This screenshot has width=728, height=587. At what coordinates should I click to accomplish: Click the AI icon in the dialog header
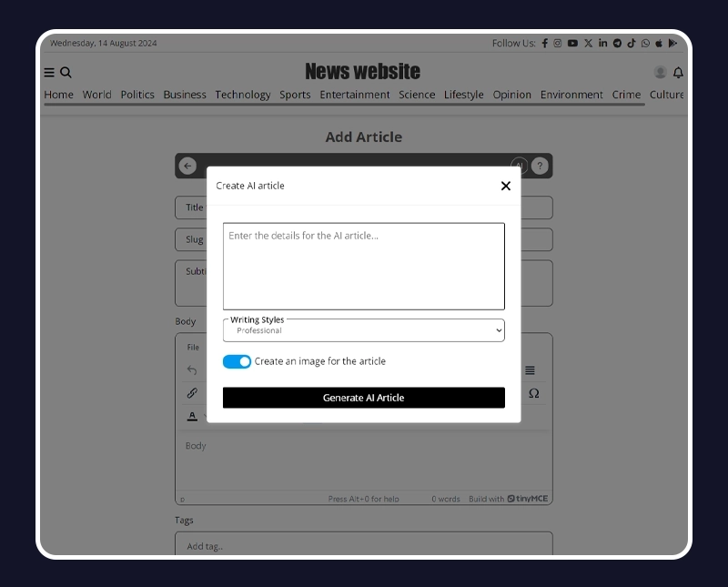(x=519, y=166)
